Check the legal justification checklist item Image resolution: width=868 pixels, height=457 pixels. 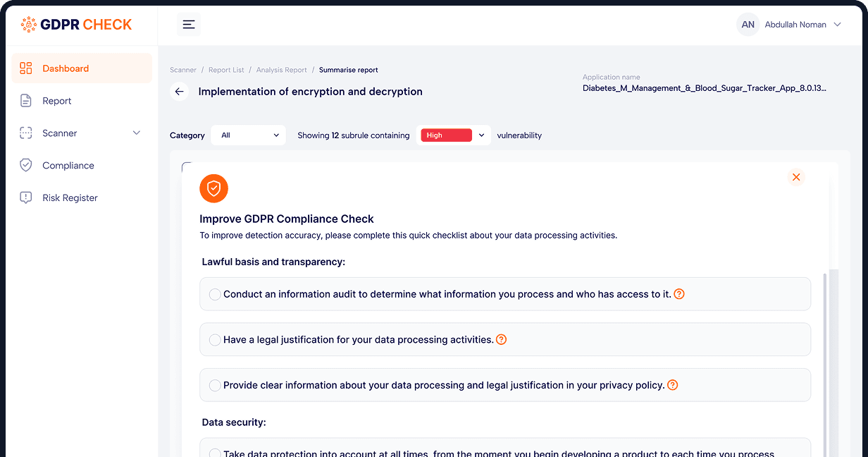[x=215, y=339]
